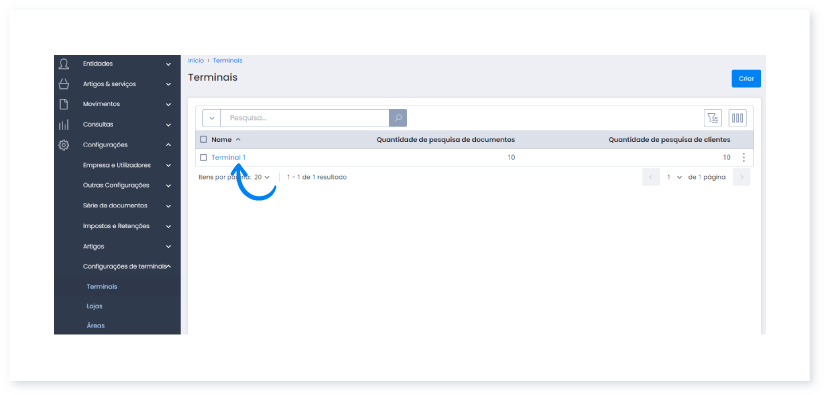
Task: Click the Criar button
Action: (x=746, y=79)
